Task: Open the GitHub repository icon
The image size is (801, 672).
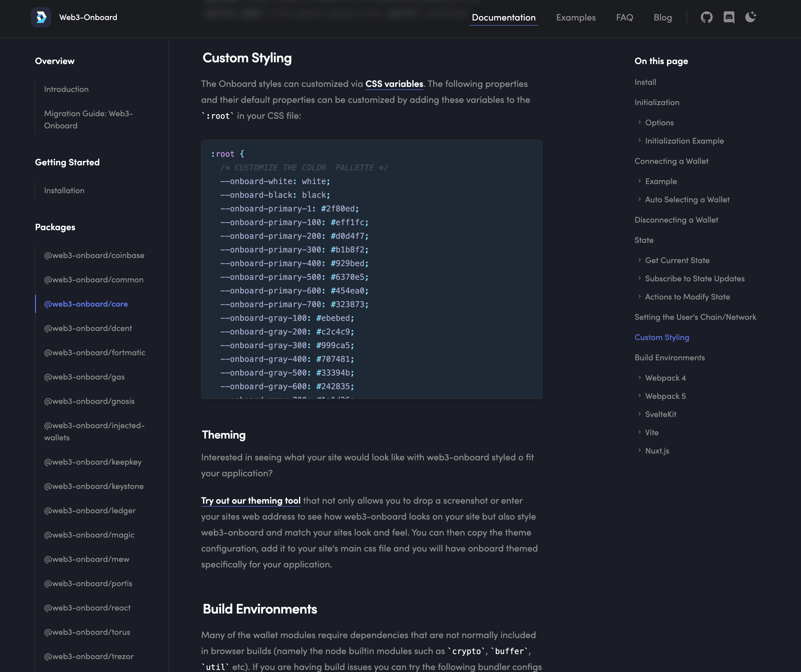Action: [707, 17]
